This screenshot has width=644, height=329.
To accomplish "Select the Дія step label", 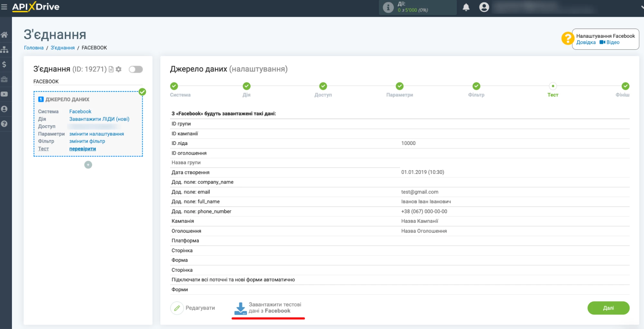I will coord(246,95).
